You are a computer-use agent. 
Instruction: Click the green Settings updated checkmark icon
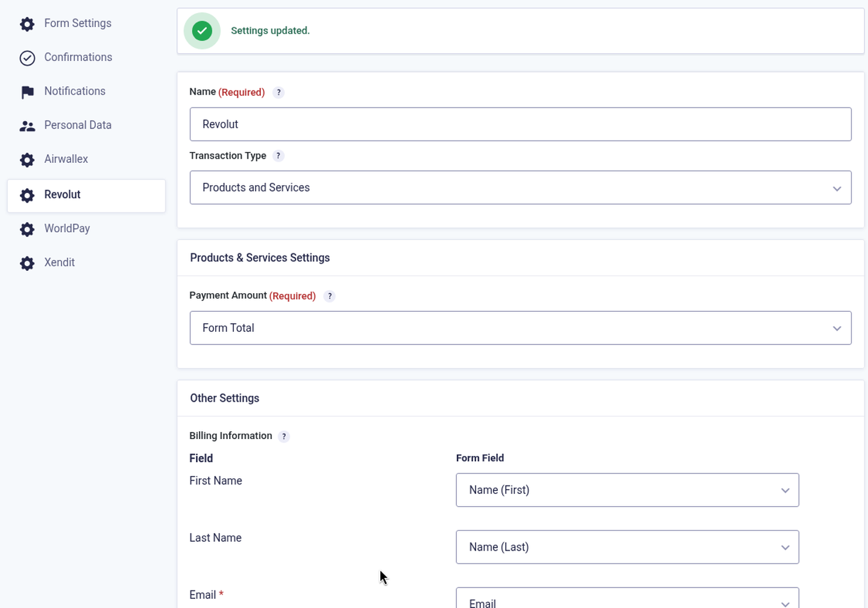[202, 31]
